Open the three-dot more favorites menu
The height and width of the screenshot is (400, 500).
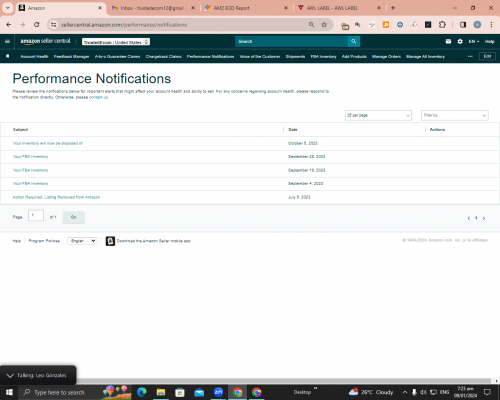[470, 56]
